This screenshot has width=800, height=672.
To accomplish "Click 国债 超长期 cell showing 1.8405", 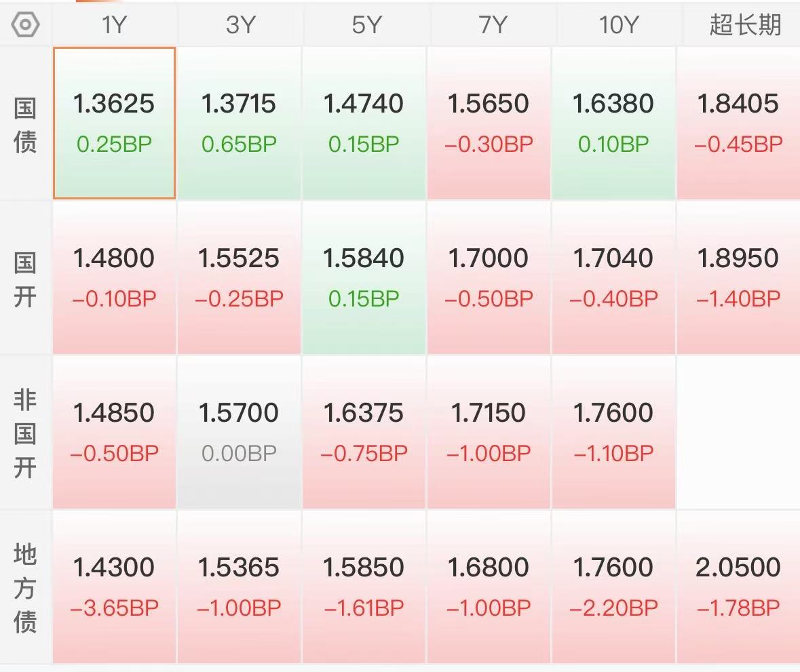I will [738, 123].
